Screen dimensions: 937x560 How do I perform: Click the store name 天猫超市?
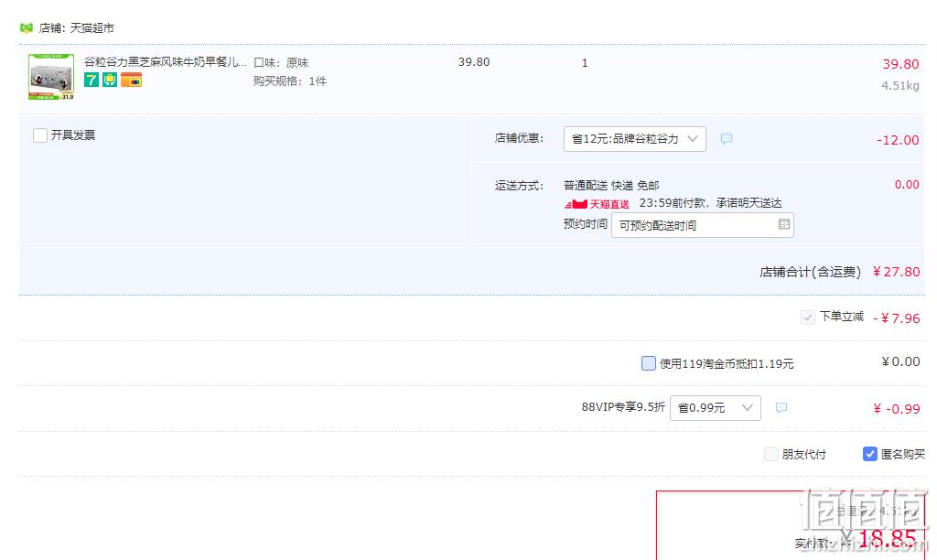click(92, 28)
